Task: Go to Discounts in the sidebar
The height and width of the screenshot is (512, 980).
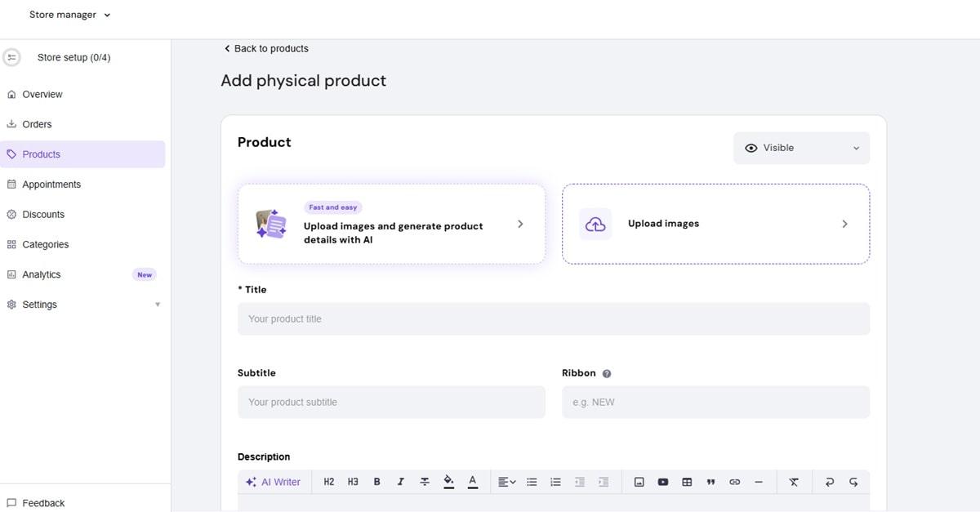Action: click(x=43, y=215)
